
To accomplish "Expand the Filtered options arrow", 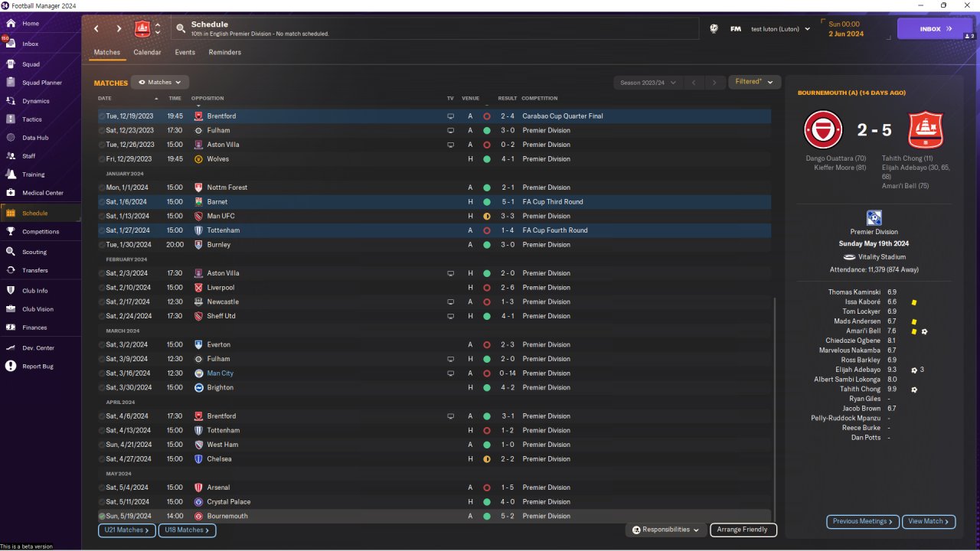I will coord(770,82).
